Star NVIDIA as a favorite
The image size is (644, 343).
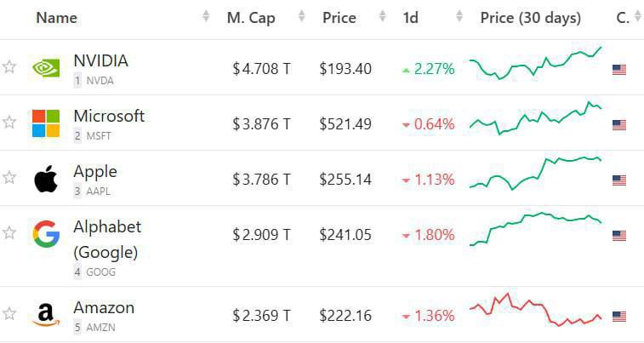pyautogui.click(x=9, y=67)
